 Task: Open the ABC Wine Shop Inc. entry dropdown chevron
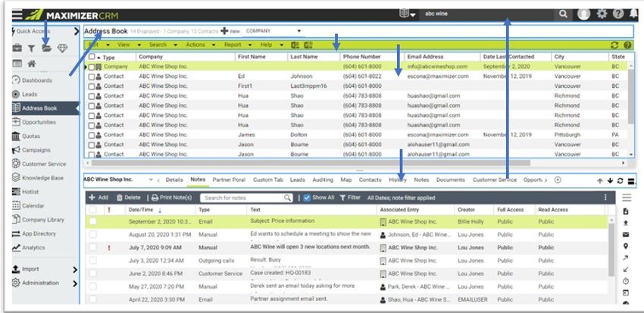point(150,180)
